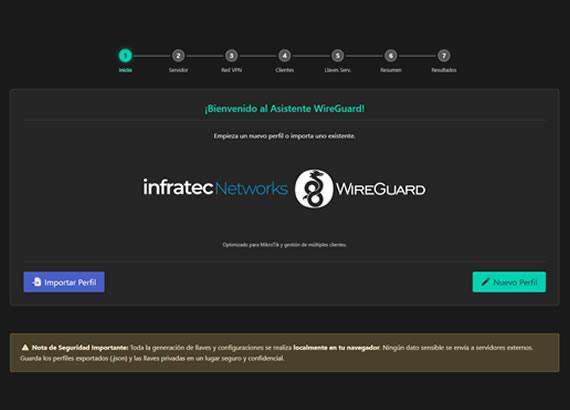The image size is (570, 410).
Task: Click the step 1 Inicio circle
Action: tap(125, 56)
